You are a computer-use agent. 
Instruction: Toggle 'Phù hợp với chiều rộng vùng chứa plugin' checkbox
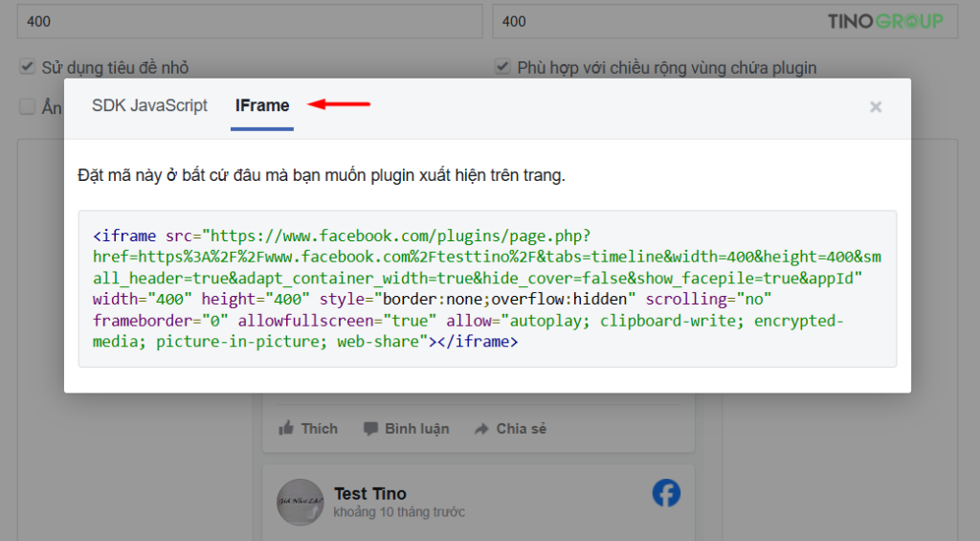pyautogui.click(x=502, y=66)
